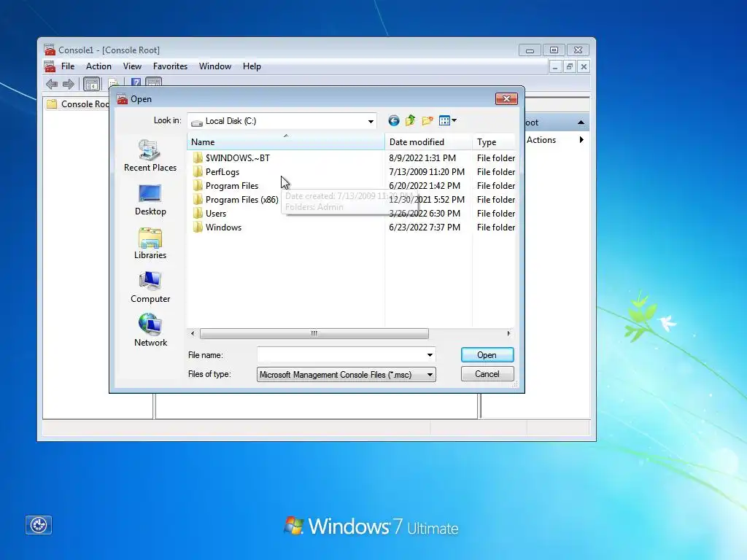747x560 pixels.
Task: Go to Desktop in the places bar
Action: click(x=150, y=200)
